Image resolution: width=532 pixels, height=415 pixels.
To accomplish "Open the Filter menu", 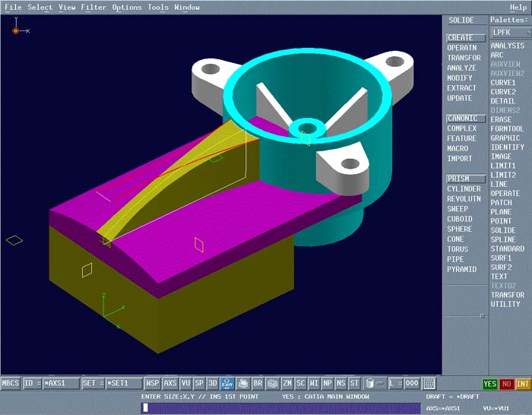I will [x=93, y=8].
